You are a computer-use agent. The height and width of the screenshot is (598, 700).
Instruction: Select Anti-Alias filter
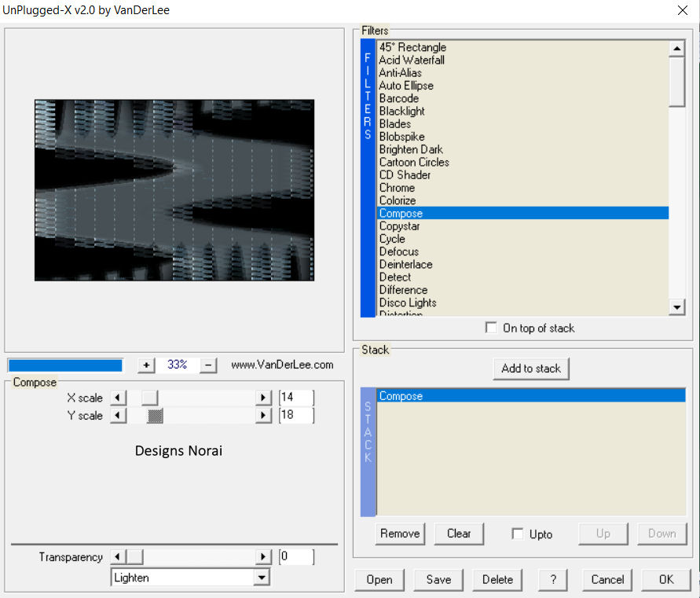pos(522,72)
